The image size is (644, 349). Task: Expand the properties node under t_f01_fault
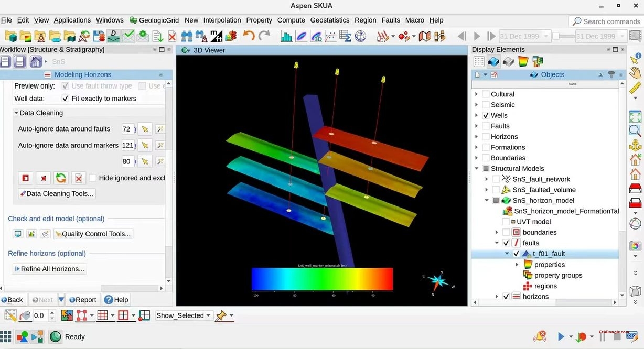(x=517, y=265)
